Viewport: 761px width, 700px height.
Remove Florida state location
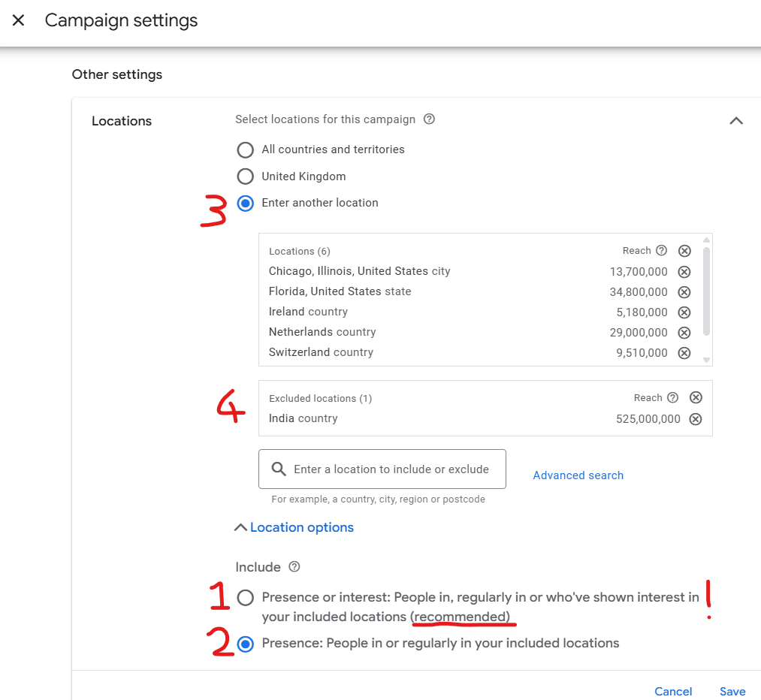click(684, 292)
